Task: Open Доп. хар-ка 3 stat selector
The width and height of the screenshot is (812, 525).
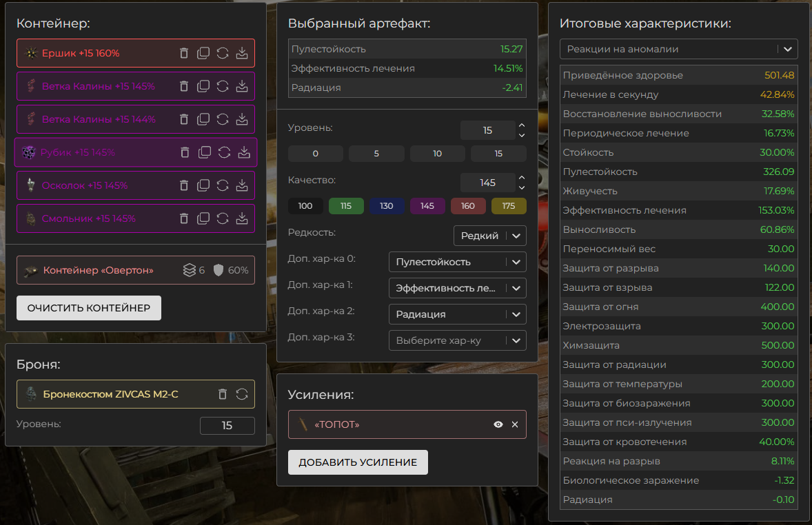Action: 457,340
